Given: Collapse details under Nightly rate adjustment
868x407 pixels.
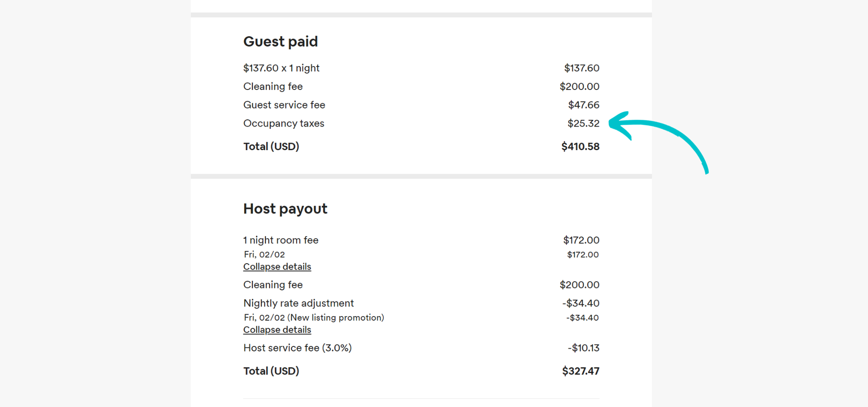Looking at the screenshot, I should point(277,330).
